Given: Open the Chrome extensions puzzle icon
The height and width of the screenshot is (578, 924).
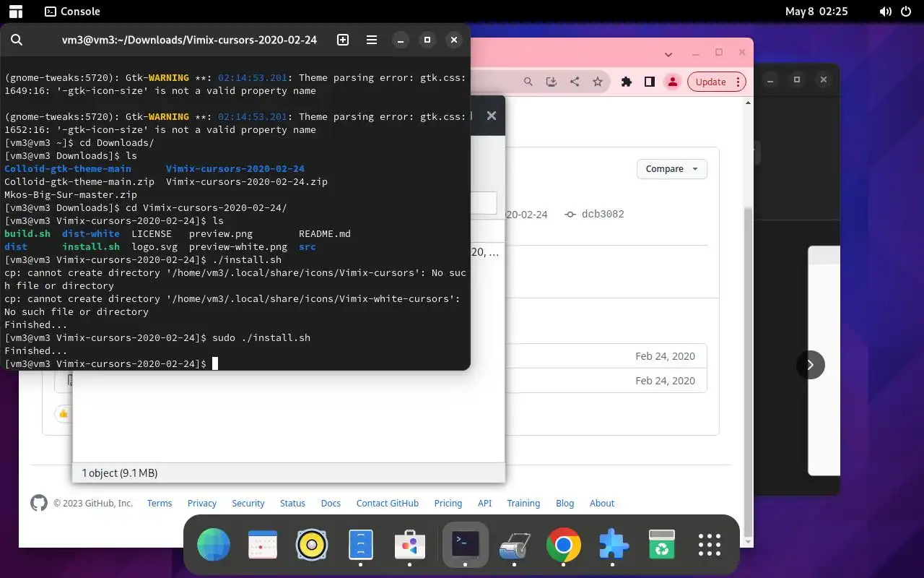Looking at the screenshot, I should tap(627, 82).
